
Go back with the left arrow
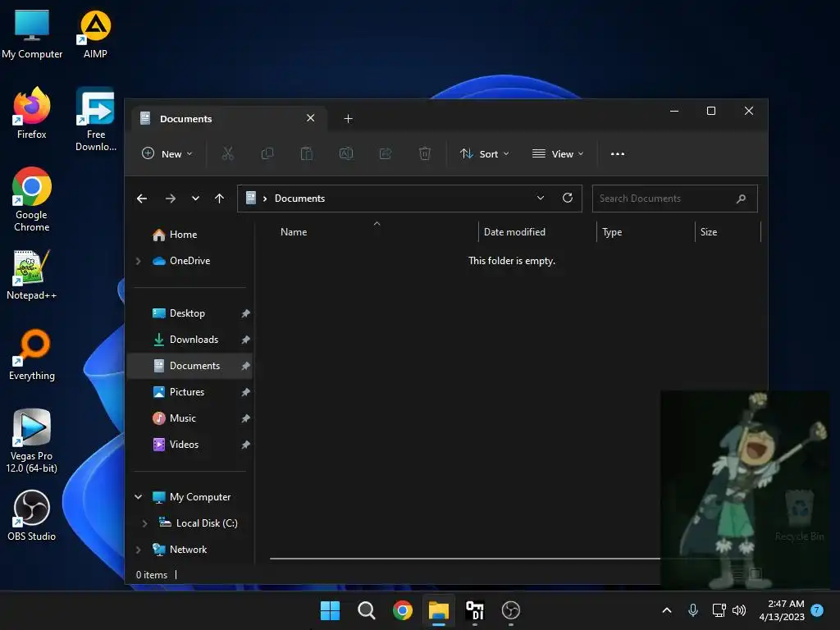(142, 199)
